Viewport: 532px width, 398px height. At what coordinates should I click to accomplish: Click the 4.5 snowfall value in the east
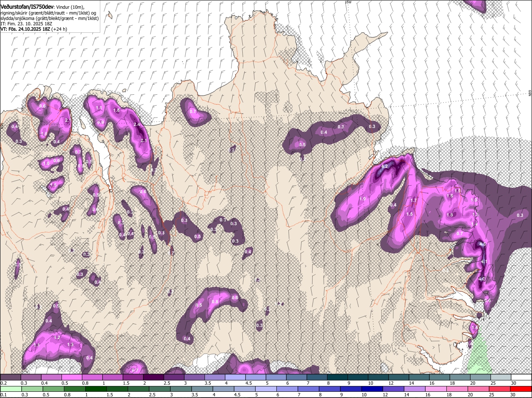pyautogui.click(x=483, y=244)
